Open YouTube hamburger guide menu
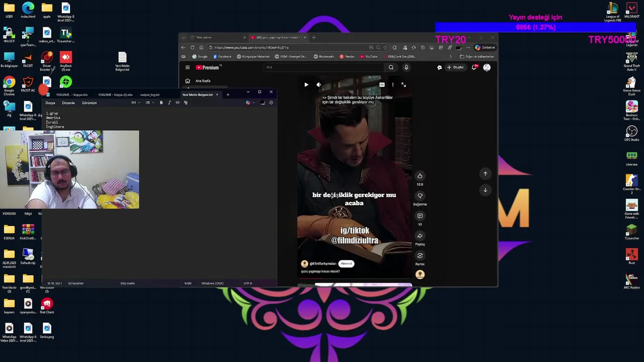The height and width of the screenshot is (362, 644). tap(187, 67)
